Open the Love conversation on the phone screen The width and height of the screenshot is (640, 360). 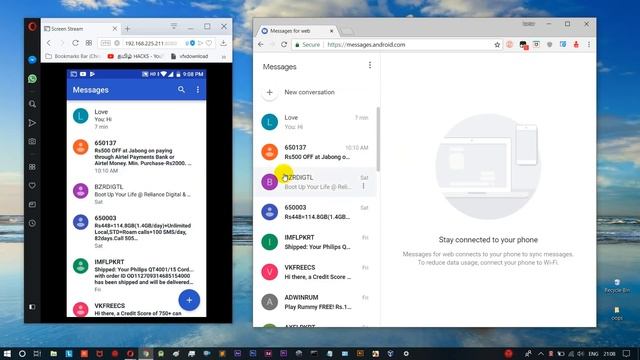coord(136,119)
